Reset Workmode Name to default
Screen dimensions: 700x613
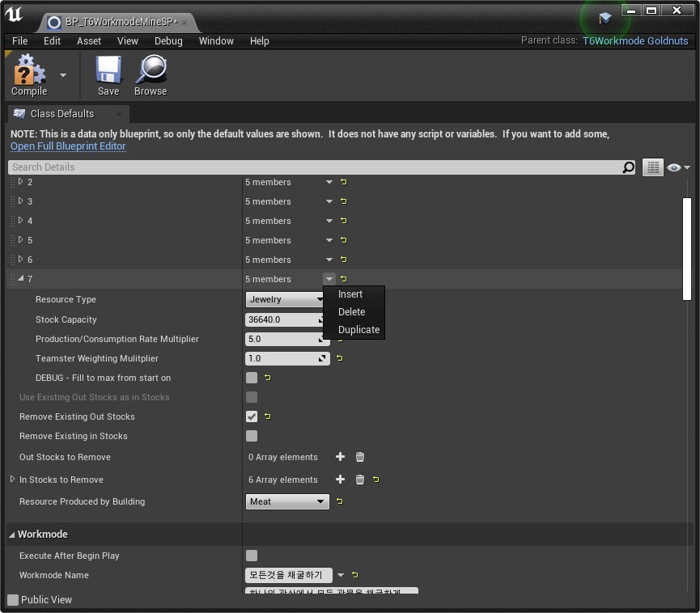(355, 575)
